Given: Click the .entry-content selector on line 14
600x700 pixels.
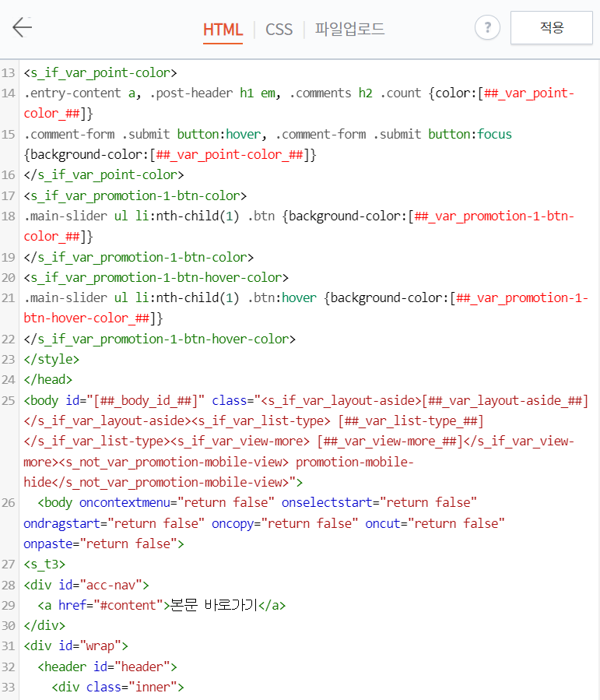Looking at the screenshot, I should tap(72, 93).
